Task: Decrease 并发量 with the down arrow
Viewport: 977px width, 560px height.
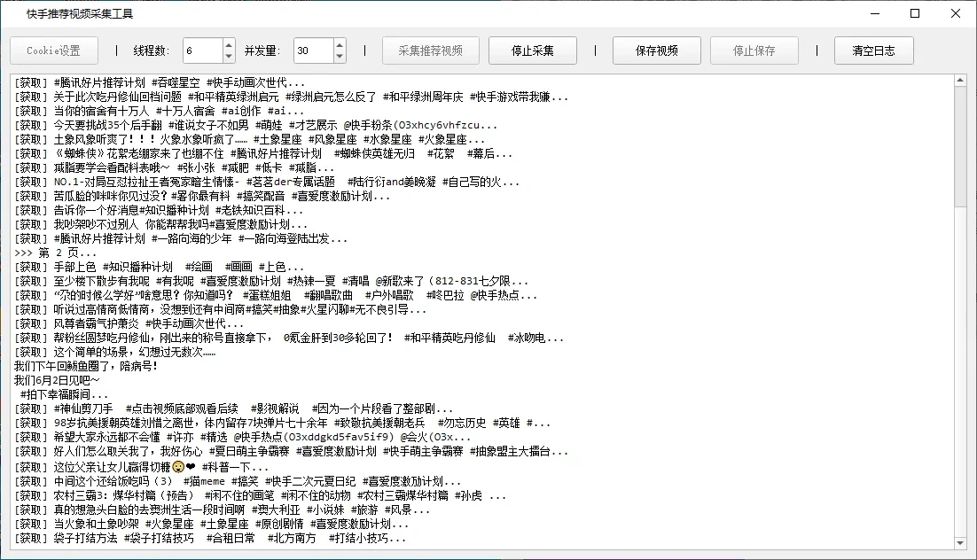Action: [x=340, y=56]
